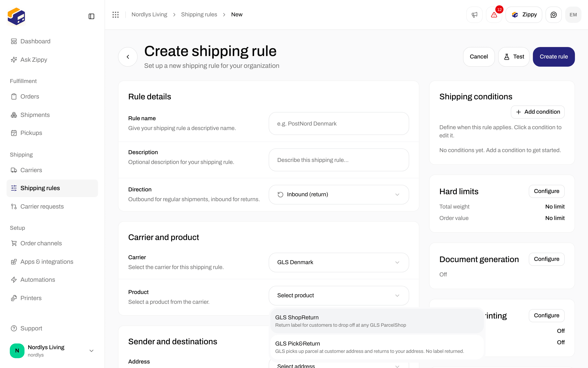Collapse the sidebar panel
The height and width of the screenshot is (368, 588).
(x=91, y=16)
